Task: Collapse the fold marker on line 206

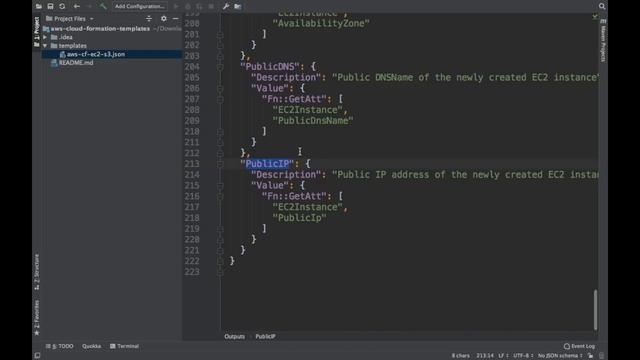Action: [x=220, y=89]
